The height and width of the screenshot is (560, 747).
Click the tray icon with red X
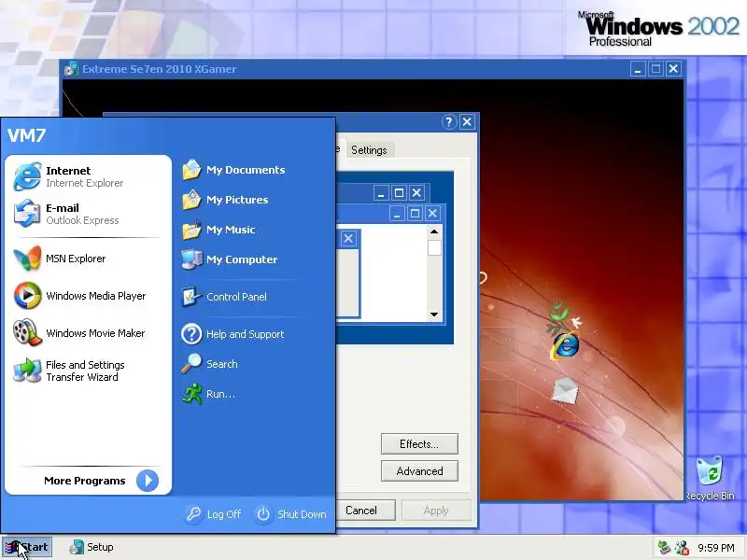pyautogui.click(x=682, y=547)
